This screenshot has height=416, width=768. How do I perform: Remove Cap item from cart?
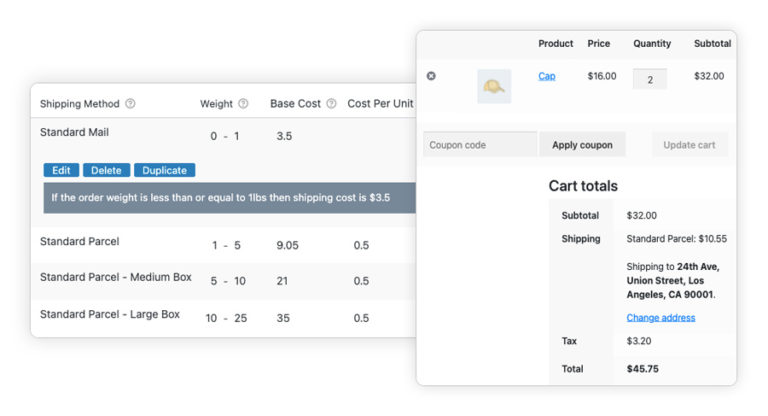coord(431,76)
